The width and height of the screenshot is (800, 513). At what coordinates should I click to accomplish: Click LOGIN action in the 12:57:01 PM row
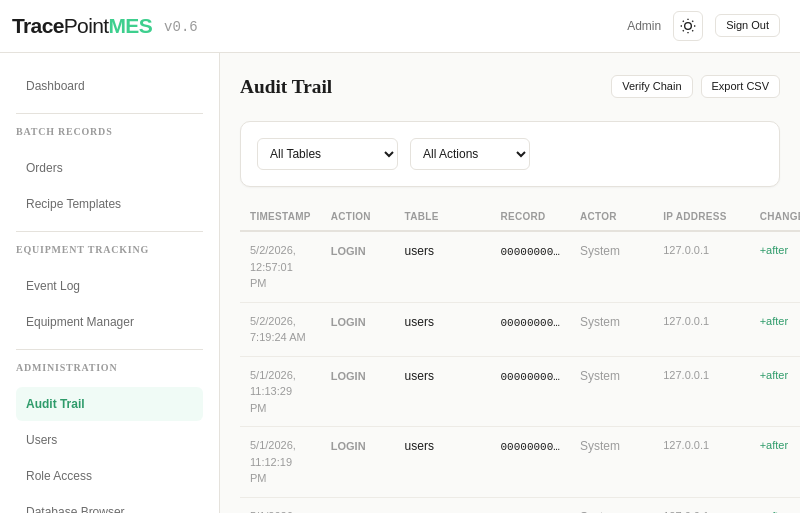tap(348, 251)
